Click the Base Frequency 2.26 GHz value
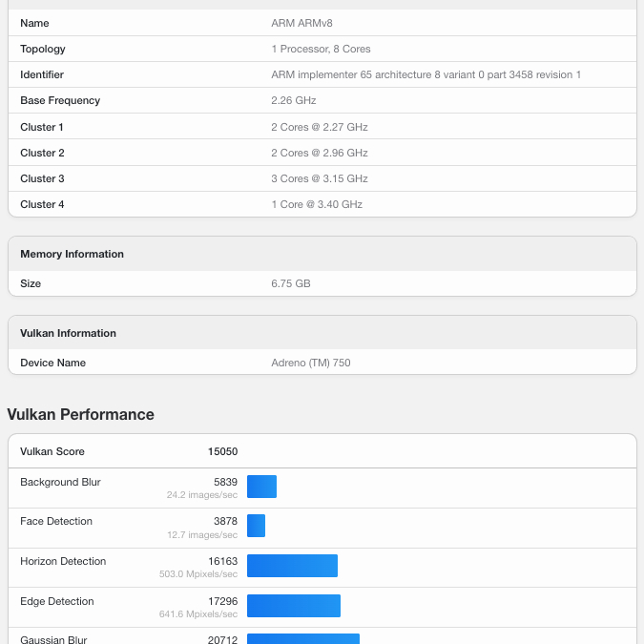Screen dimensions: 644x644 point(294,100)
